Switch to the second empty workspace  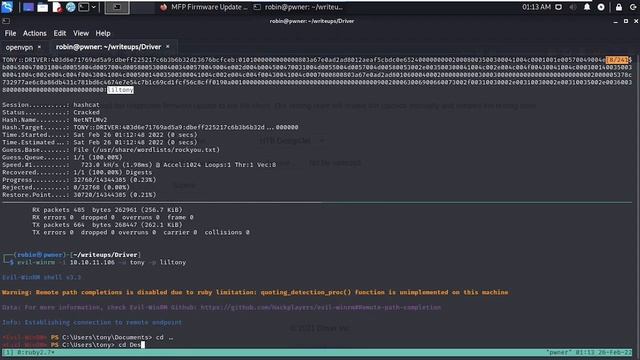coord(142,7)
